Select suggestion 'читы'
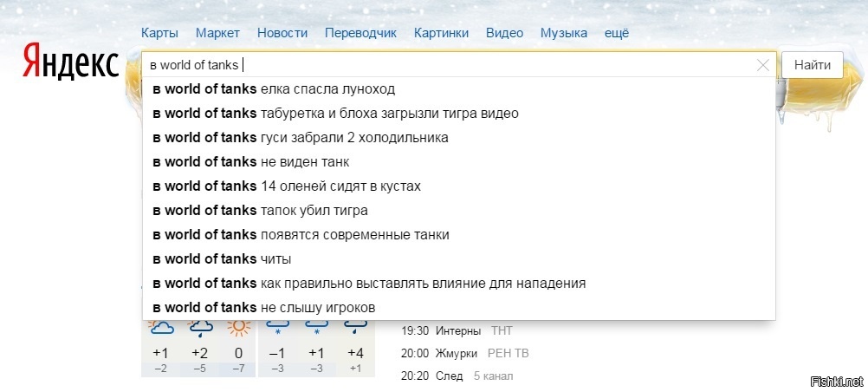868x392 pixels. 459,259
